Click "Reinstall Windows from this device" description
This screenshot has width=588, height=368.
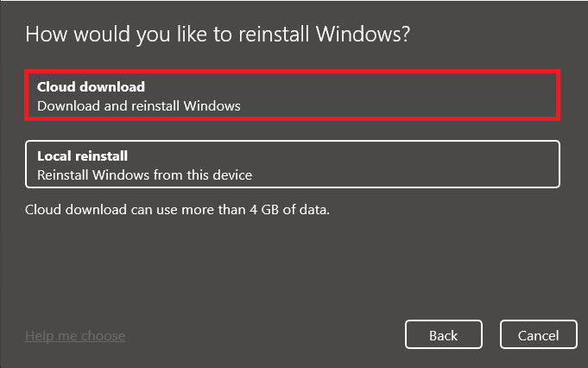[144, 174]
